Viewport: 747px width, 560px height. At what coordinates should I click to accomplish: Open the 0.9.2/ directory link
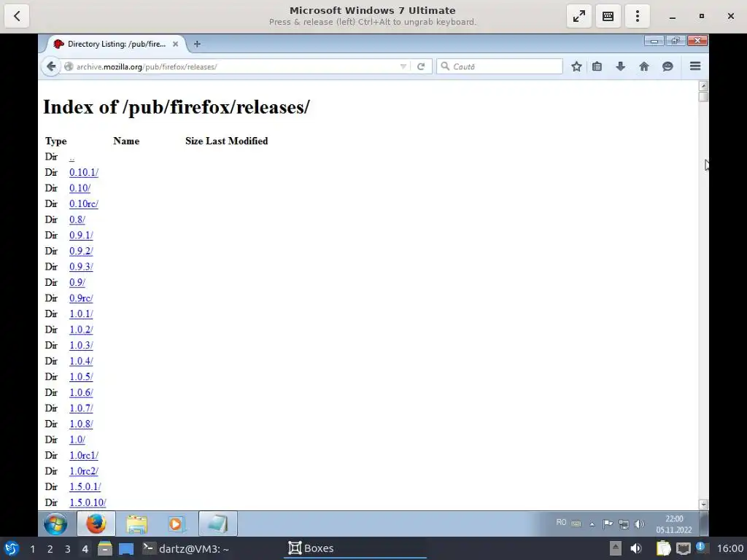point(81,251)
